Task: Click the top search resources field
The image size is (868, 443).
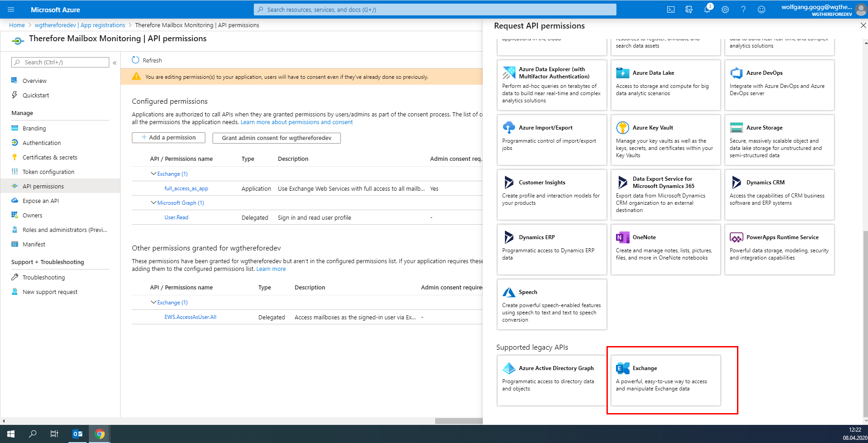Action: [x=435, y=10]
